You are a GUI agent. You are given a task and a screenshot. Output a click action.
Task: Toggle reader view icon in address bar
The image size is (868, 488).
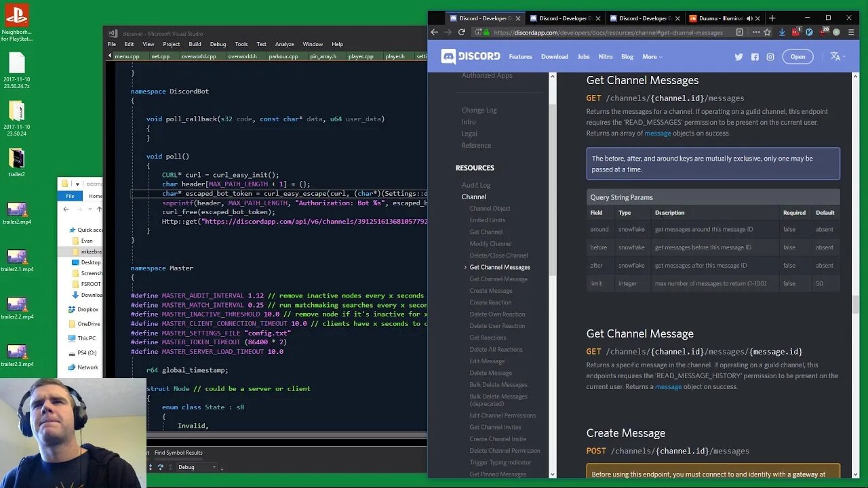[739, 32]
